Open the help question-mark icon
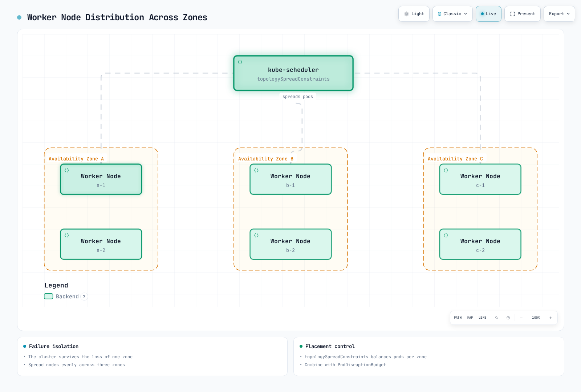581x392 pixels. (508, 318)
